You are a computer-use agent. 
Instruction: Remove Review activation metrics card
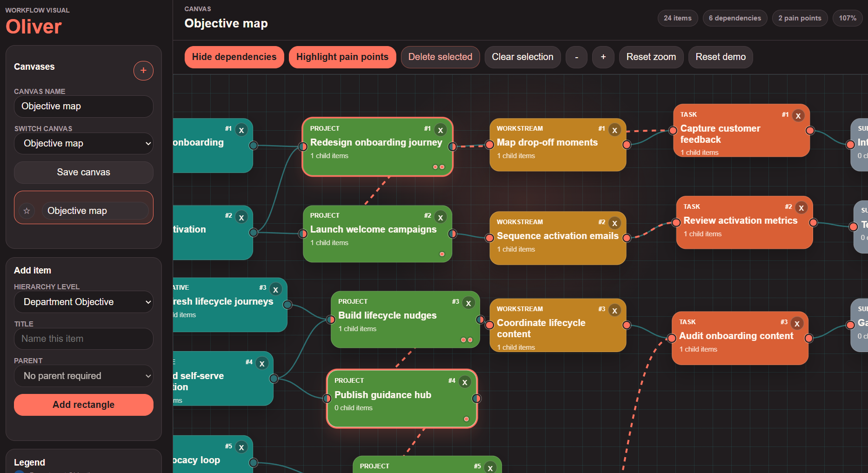[801, 208]
